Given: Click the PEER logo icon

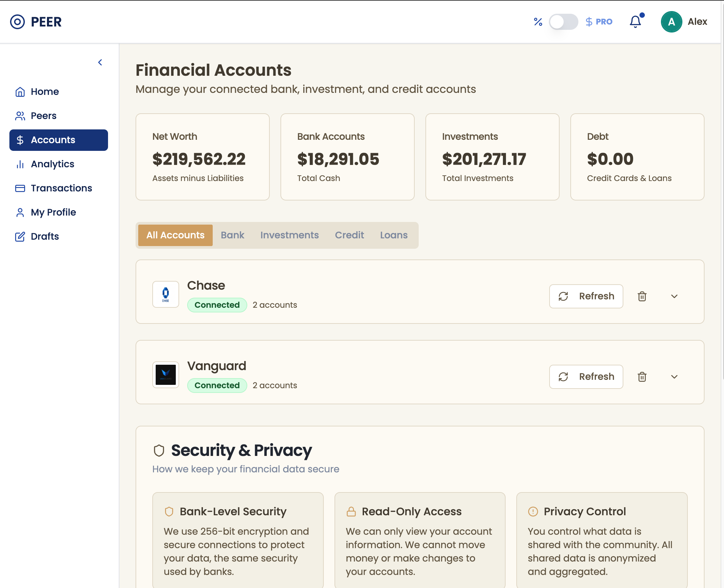Looking at the screenshot, I should [17, 22].
